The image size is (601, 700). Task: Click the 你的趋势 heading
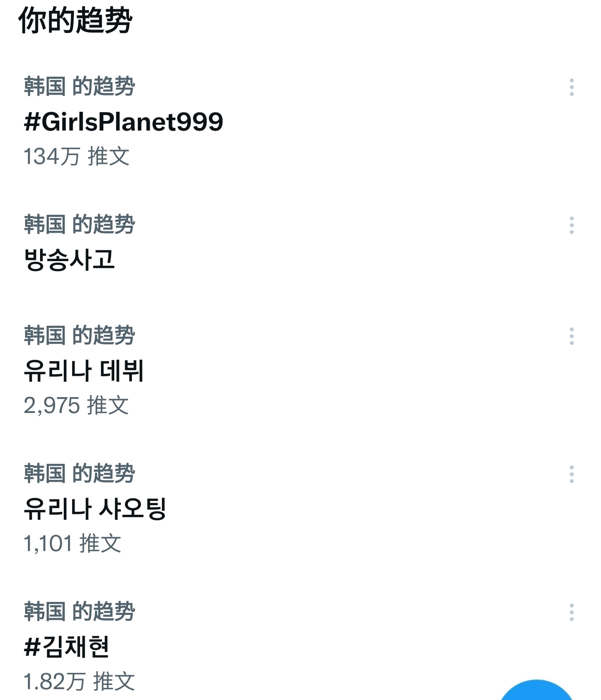click(x=76, y=20)
